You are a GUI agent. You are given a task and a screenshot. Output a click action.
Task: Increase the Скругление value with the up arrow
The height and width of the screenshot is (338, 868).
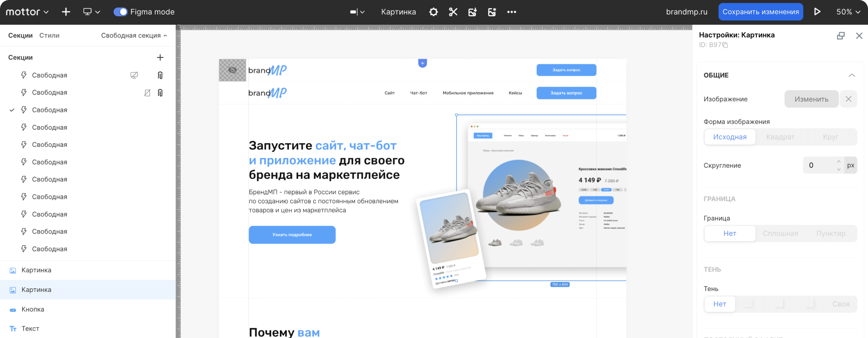[839, 161]
